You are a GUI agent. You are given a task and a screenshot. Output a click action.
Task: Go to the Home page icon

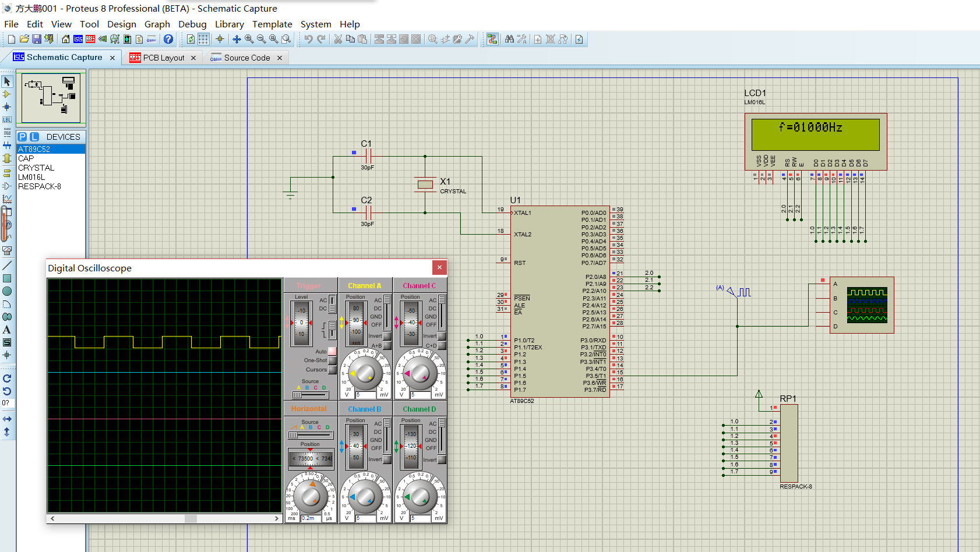pyautogui.click(x=66, y=39)
